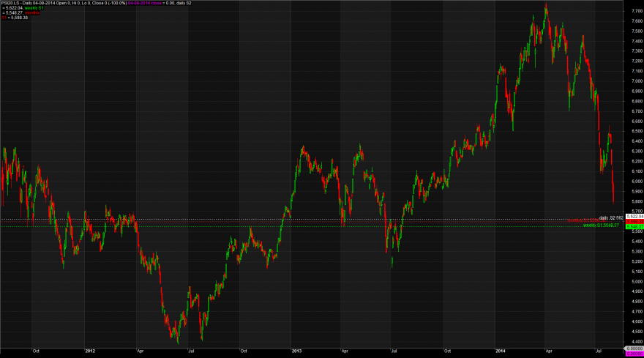Click the PSI20.LS Daily chart title text
The width and height of the screenshot is (644, 358).
tap(64, 3)
